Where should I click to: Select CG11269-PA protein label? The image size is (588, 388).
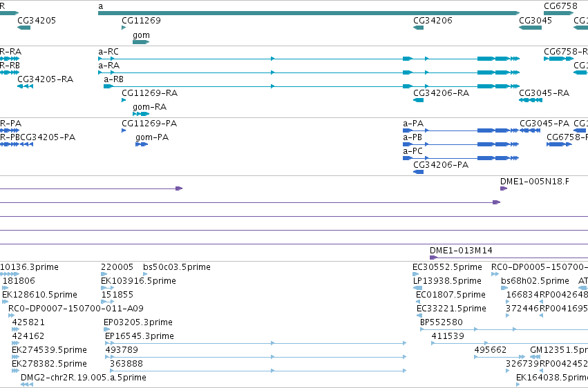click(x=149, y=123)
